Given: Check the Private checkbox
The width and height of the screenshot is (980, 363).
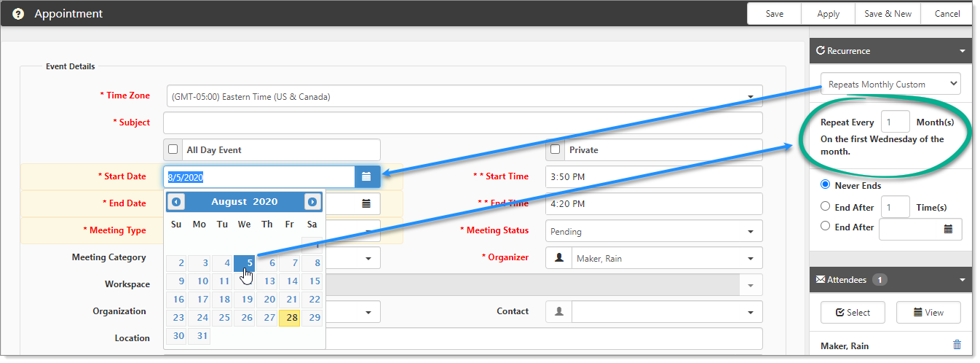Looking at the screenshot, I should click(x=556, y=149).
